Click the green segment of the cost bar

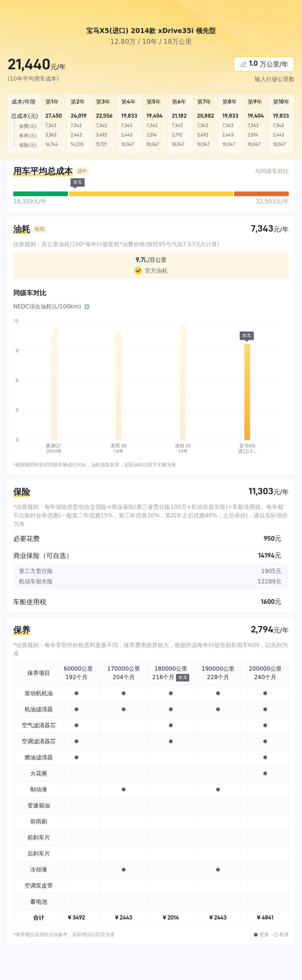coord(40,194)
